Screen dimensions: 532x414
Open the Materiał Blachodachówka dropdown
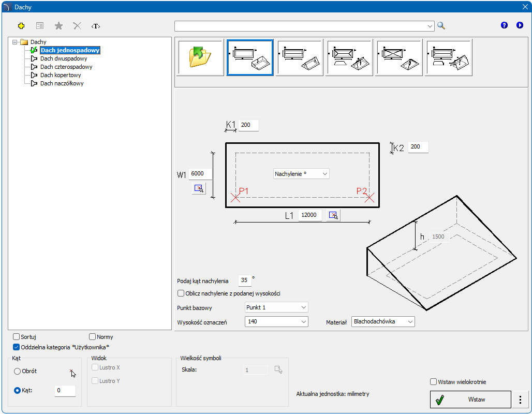[x=383, y=322]
